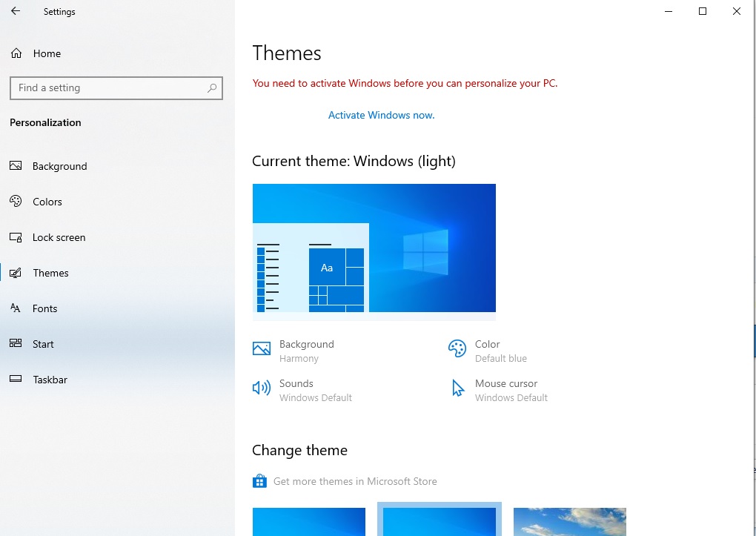Focus the Find a setting search field

(x=116, y=87)
